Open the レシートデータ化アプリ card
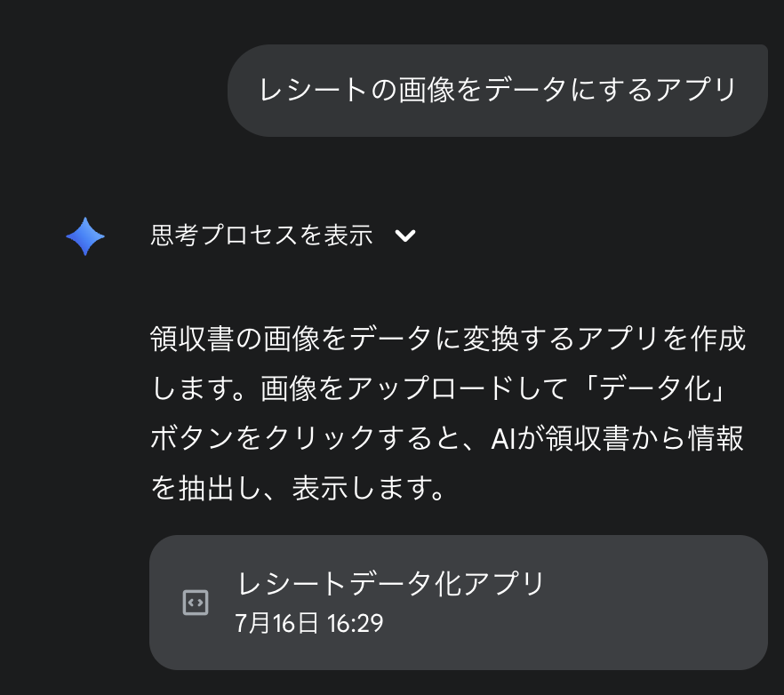Screen dimensions: 784x695 pyautogui.click(x=459, y=603)
